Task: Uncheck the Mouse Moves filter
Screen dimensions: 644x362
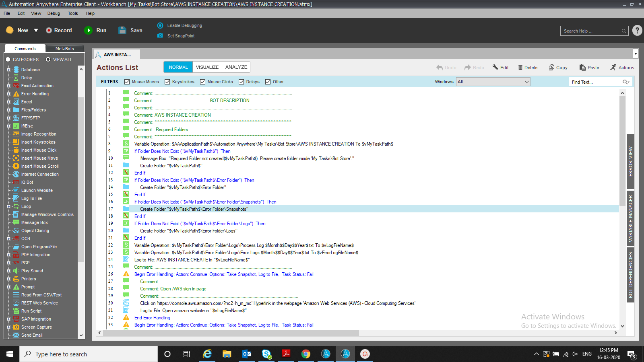Action: [x=127, y=82]
